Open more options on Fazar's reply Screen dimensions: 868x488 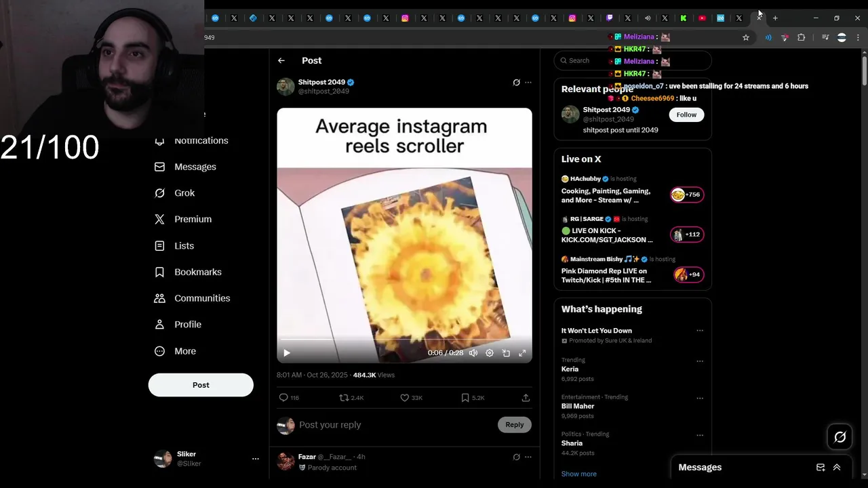(x=528, y=457)
